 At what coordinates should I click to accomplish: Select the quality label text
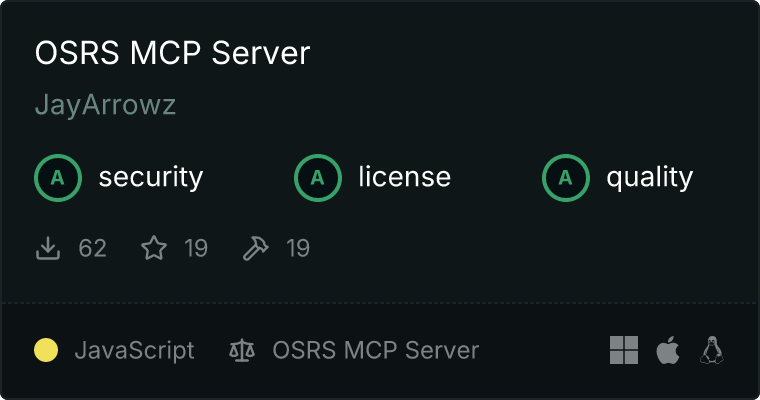tap(649, 178)
